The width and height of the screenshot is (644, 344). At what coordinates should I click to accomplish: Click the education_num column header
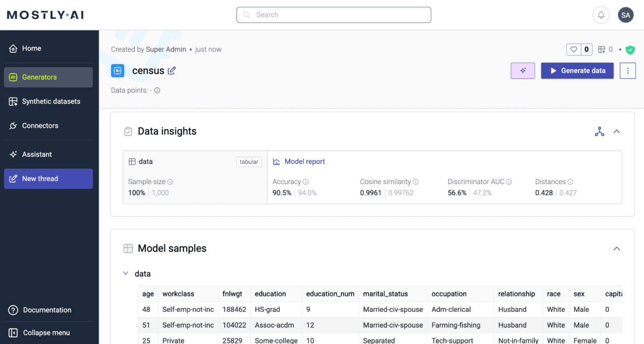pos(330,294)
